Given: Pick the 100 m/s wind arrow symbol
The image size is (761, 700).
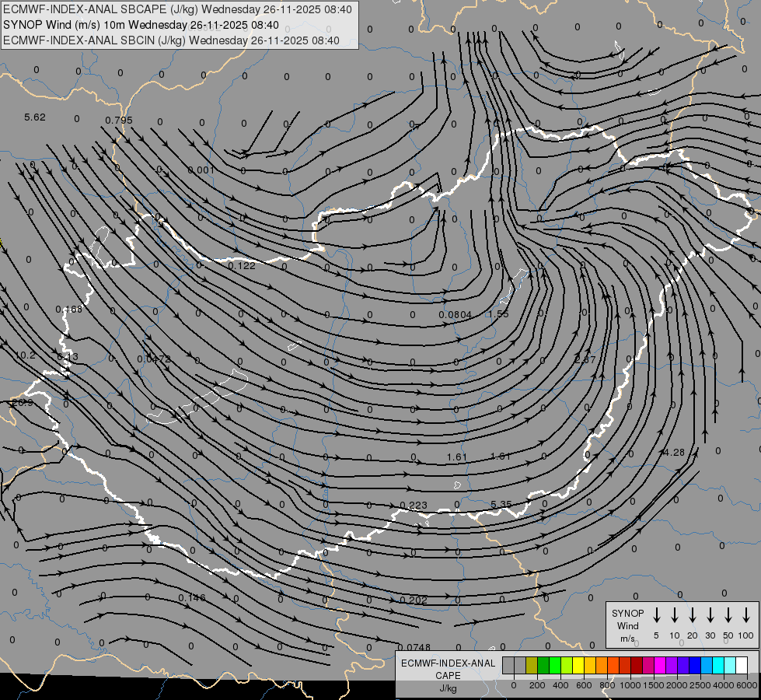Looking at the screenshot, I should (746, 615).
